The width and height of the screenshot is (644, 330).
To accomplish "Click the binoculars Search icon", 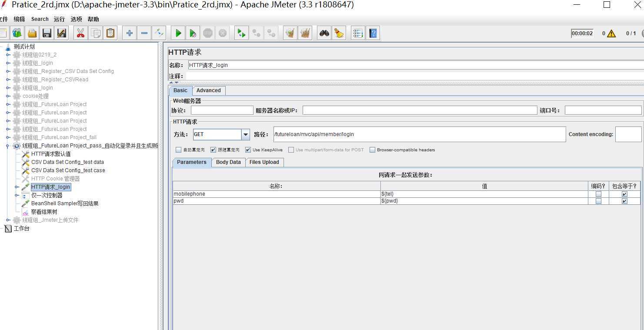I will coord(324,33).
